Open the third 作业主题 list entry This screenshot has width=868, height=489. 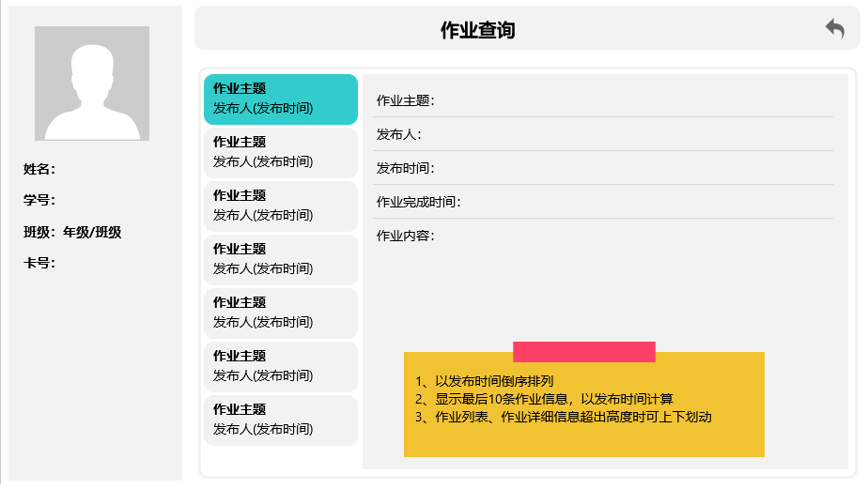(281, 206)
